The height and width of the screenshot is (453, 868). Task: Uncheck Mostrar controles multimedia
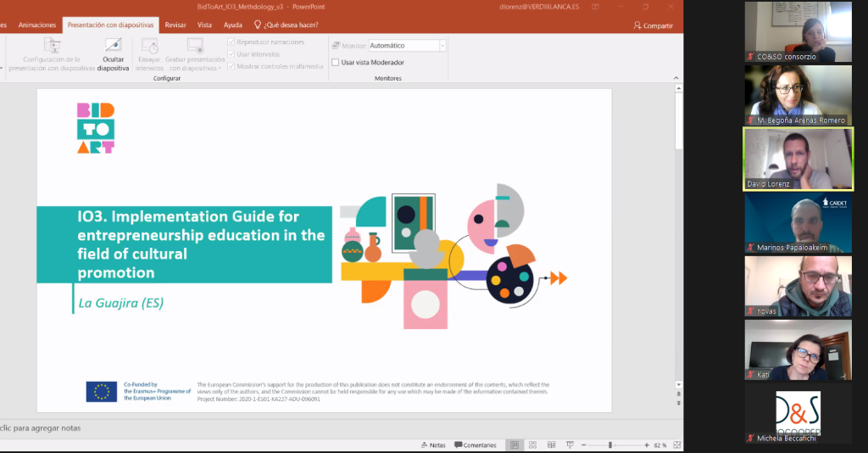click(231, 65)
